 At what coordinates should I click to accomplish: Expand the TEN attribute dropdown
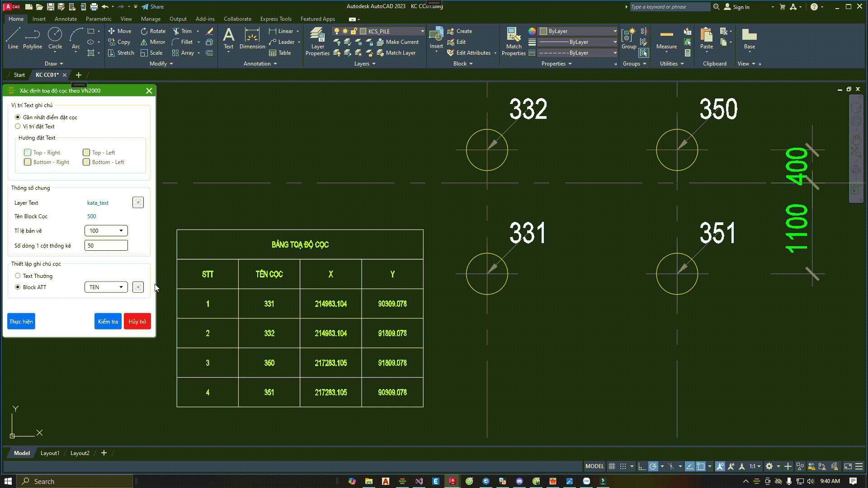(x=106, y=287)
